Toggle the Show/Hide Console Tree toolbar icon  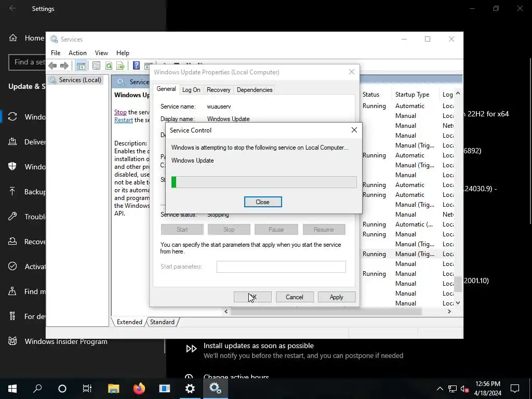pyautogui.click(x=81, y=65)
